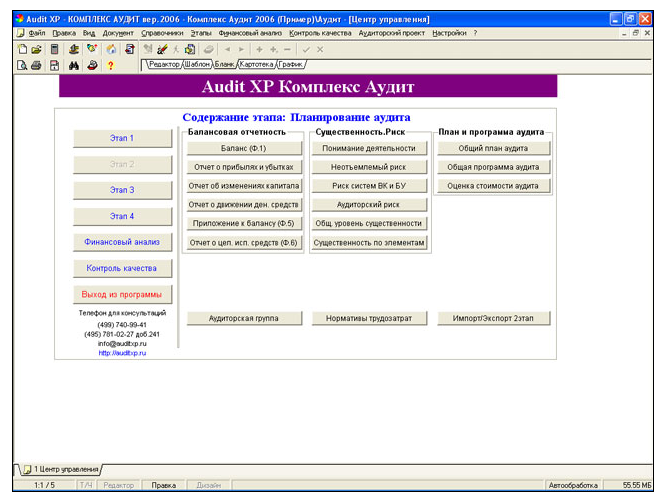Click the X cancel edit toolbar icon
The width and height of the screenshot is (666, 500).
[320, 49]
